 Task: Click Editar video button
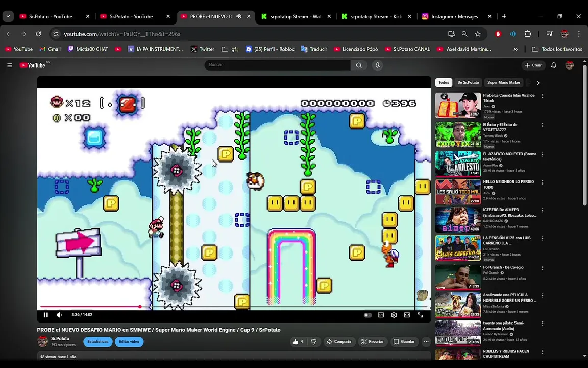coord(129,342)
